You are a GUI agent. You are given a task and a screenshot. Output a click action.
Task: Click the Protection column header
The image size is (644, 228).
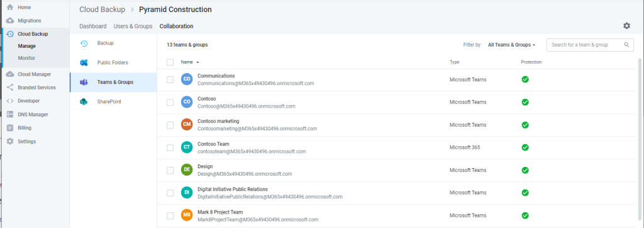point(531,62)
